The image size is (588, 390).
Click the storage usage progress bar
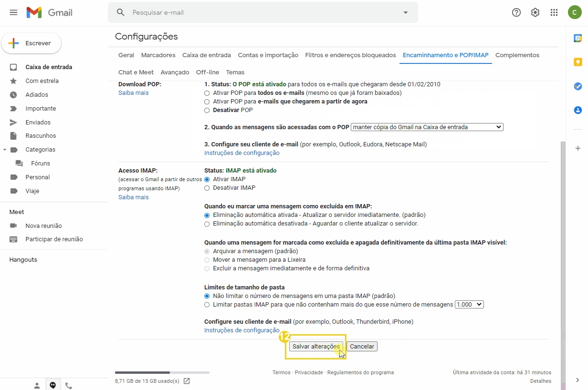162,372
